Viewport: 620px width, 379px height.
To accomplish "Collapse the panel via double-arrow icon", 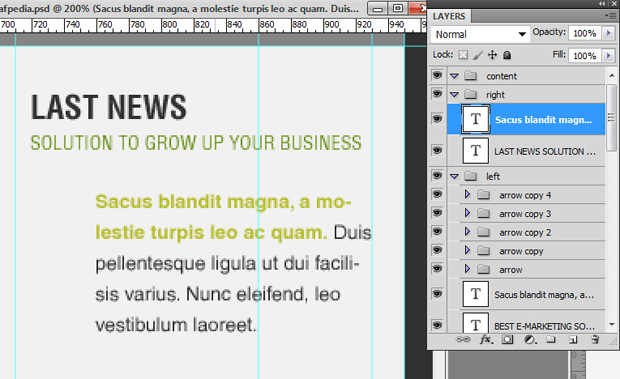I will (x=602, y=3).
